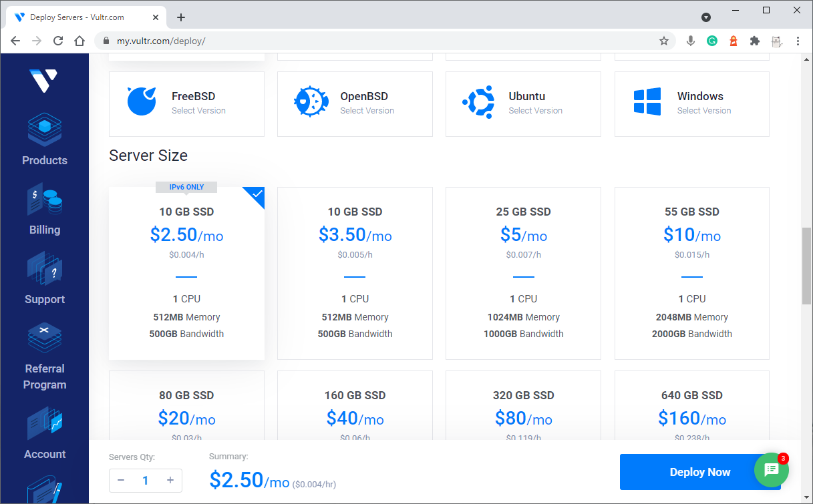Open the chat widget with 3 notifications
Viewport: 813px width, 504px height.
pyautogui.click(x=772, y=470)
